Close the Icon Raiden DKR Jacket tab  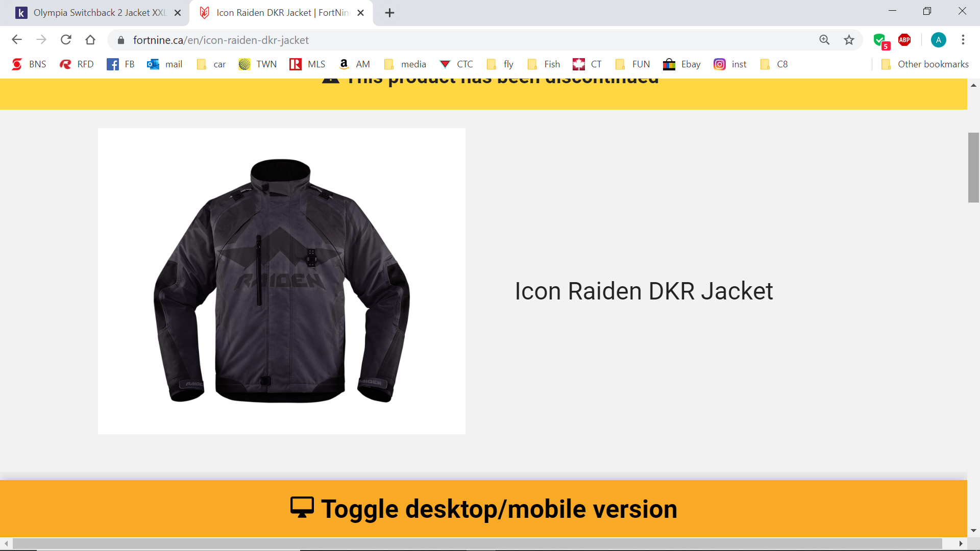[360, 13]
